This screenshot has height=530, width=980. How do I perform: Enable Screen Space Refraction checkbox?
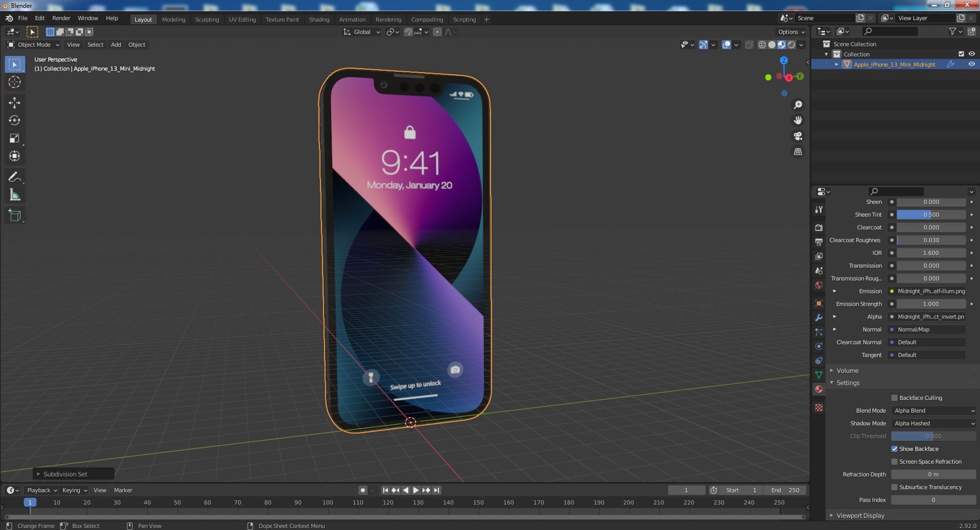click(x=894, y=462)
